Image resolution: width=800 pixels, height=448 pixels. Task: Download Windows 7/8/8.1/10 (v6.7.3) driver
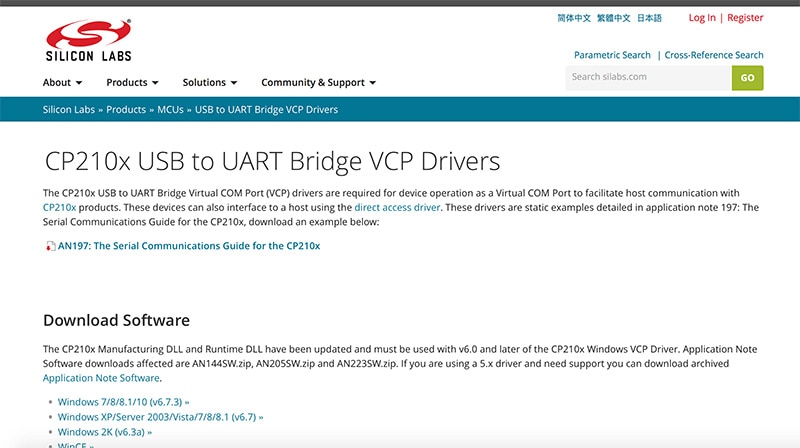[x=123, y=401]
